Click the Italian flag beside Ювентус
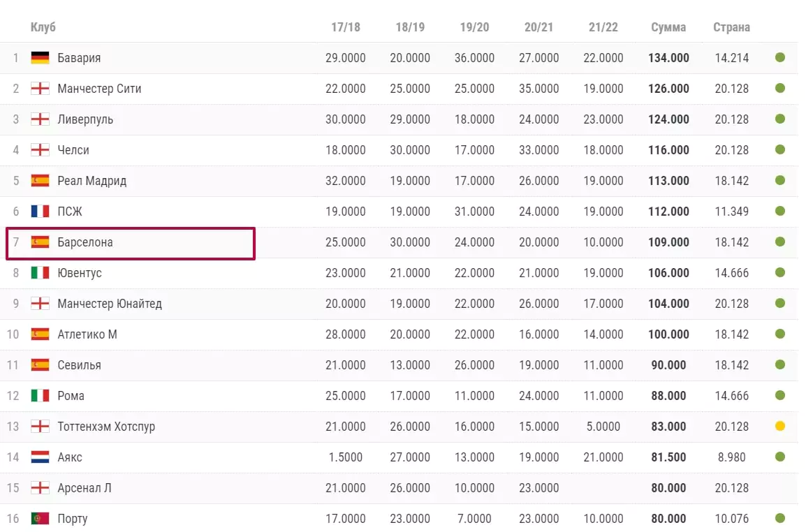 coord(40,272)
